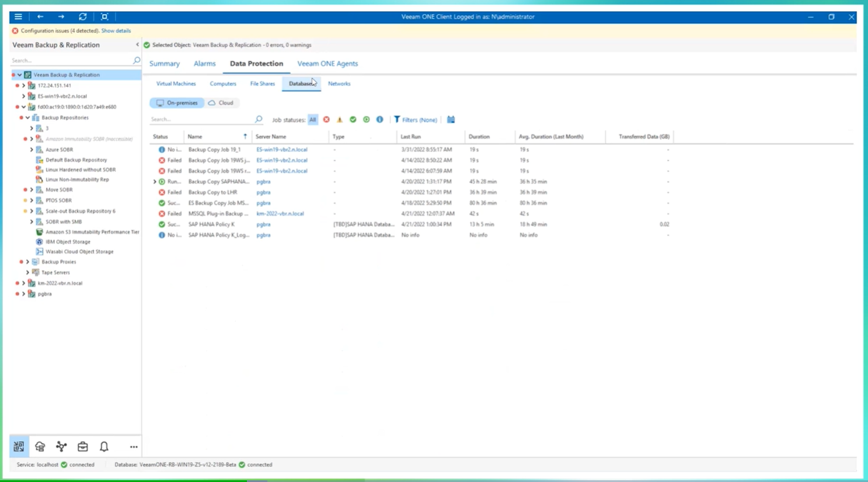Collapse the Backup Repositories node
The image size is (868, 482).
pos(27,117)
